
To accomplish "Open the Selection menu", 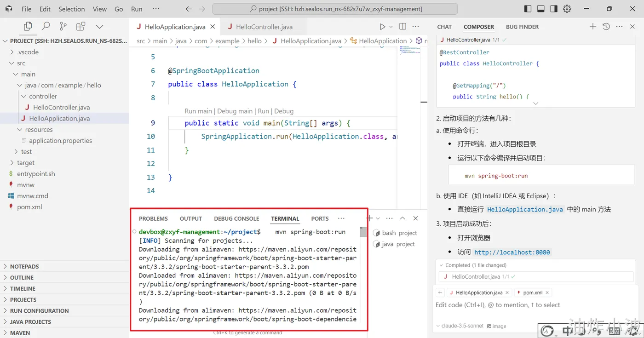I will (72, 9).
